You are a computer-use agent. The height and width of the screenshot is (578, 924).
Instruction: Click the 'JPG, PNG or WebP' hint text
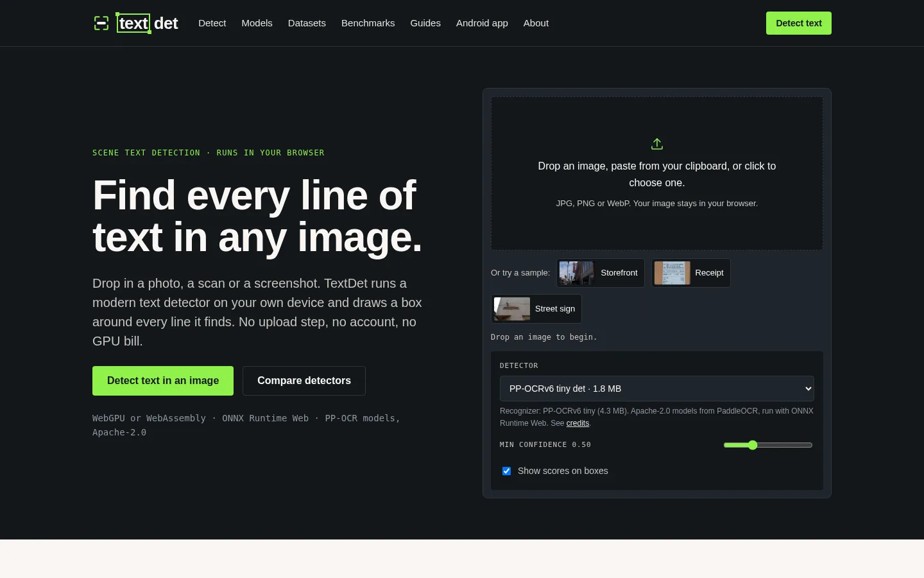click(657, 204)
